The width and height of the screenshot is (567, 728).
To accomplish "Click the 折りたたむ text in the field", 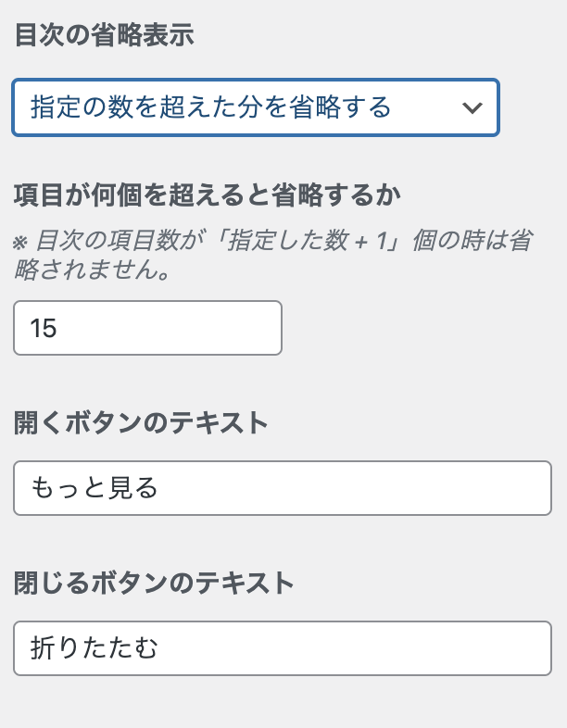I will click(94, 647).
